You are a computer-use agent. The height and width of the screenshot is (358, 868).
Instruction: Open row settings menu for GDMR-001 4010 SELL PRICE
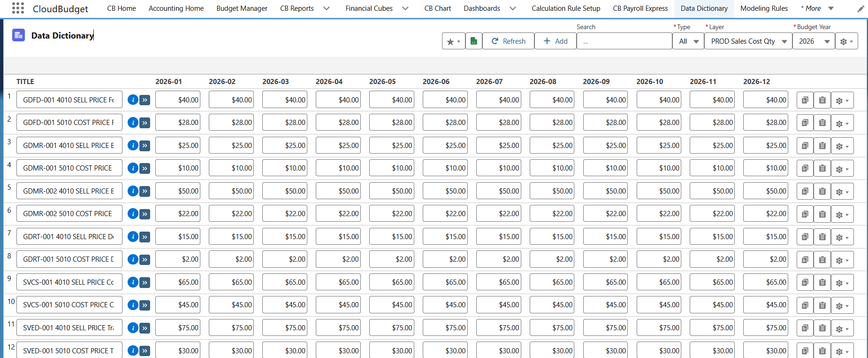click(842, 146)
